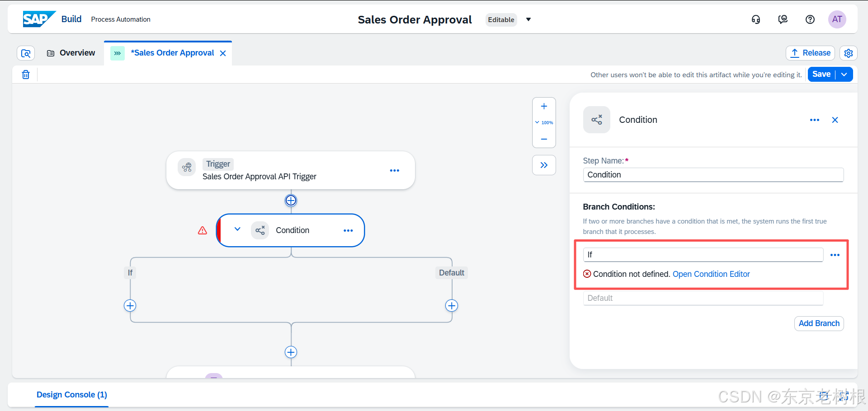Viewport: 868px width, 411px height.
Task: Click the Default branch name field
Action: click(703, 298)
